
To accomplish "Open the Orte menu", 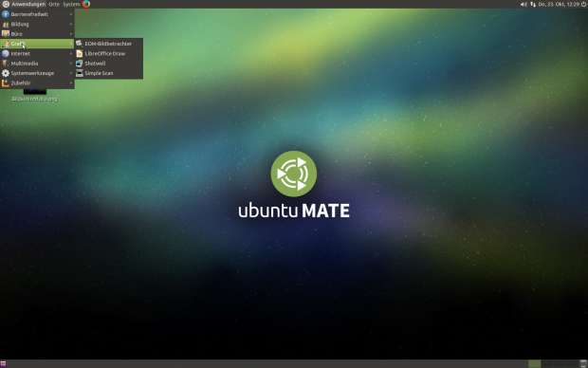I will [x=54, y=4].
